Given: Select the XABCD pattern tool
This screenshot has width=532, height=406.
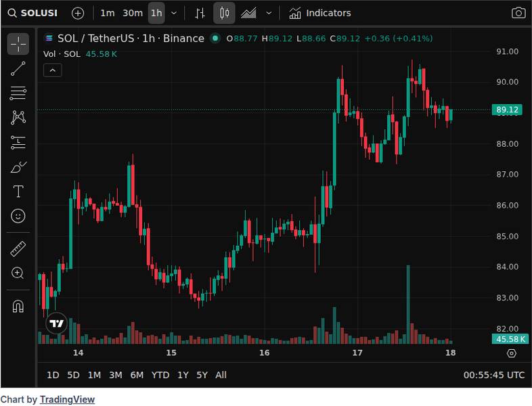Looking at the screenshot, I should (x=18, y=117).
